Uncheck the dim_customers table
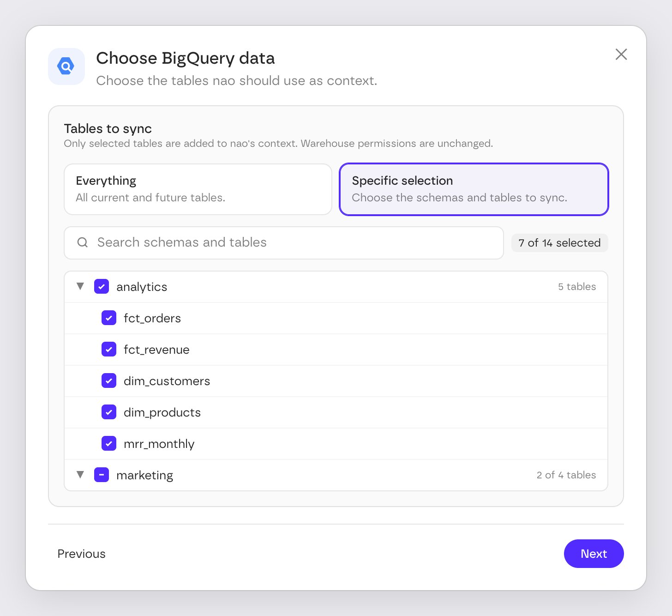672x616 pixels. tap(109, 381)
